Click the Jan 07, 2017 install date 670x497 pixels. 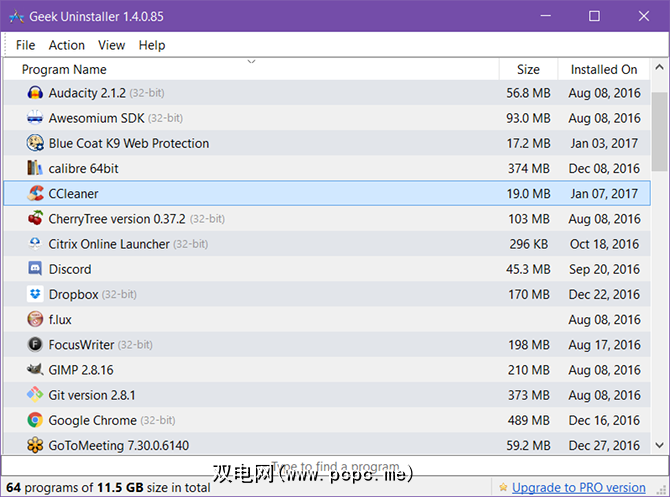point(604,194)
